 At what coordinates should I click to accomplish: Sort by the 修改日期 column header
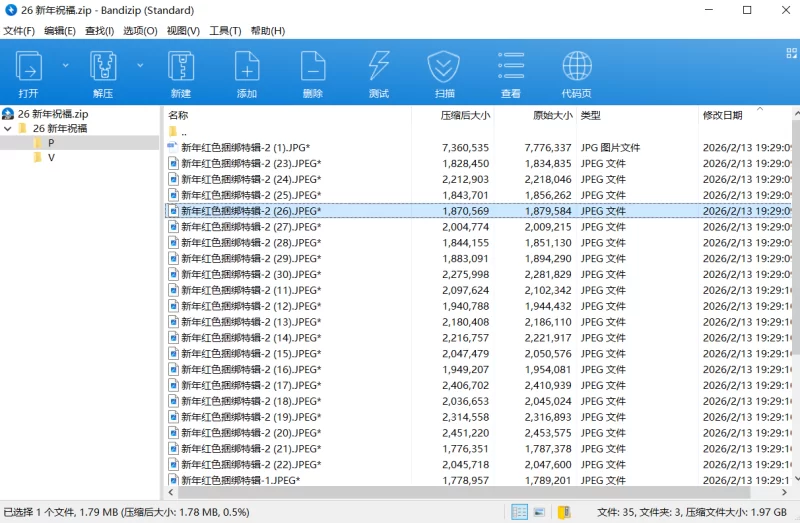click(722, 115)
